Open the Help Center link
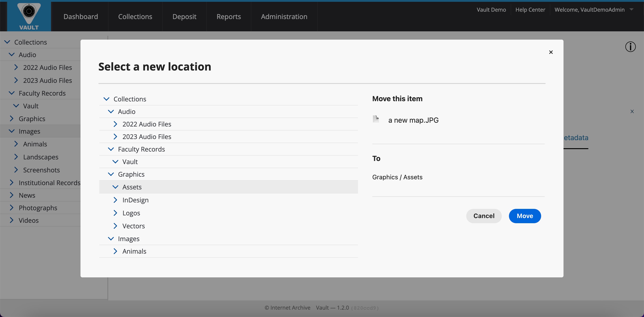The height and width of the screenshot is (317, 644). [x=530, y=9]
